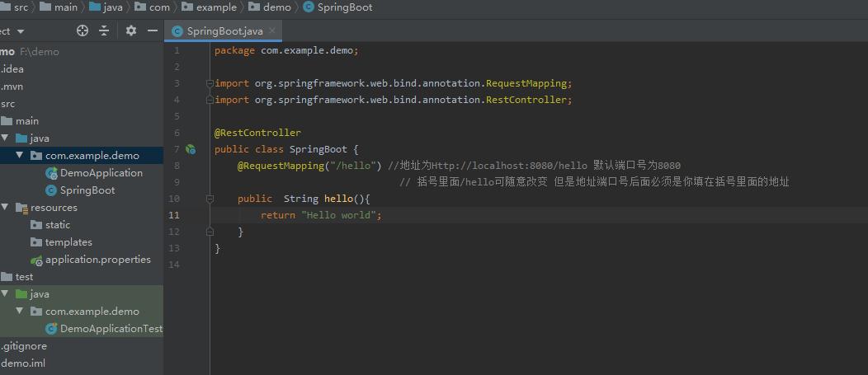Click the Spring bean gutter icon on line 7
Screen dimensions: 868x375
191,149
